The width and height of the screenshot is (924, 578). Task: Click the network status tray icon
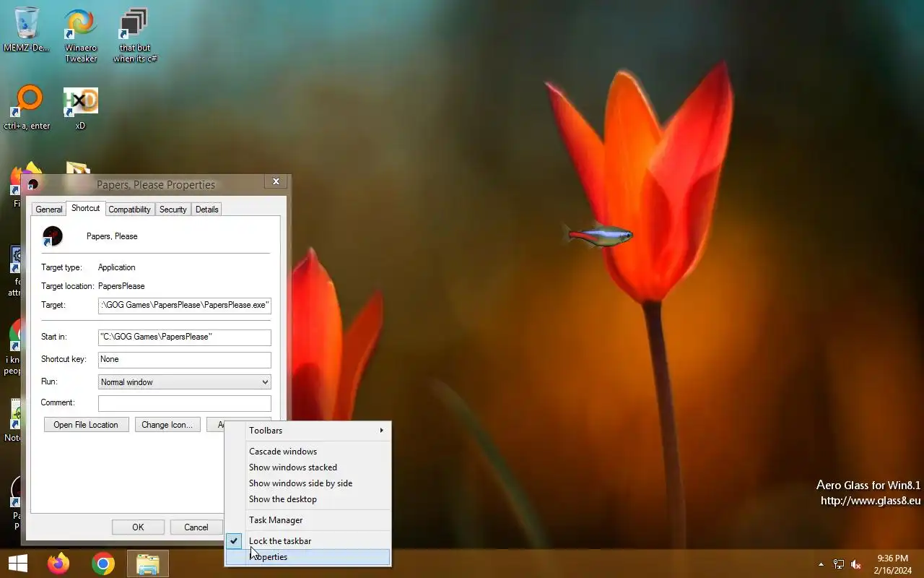click(x=839, y=564)
